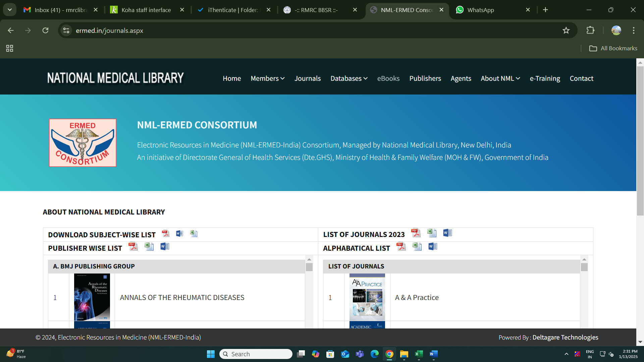Download List of Journals 2023 Excel file
This screenshot has width=644, height=362.
[432, 233]
